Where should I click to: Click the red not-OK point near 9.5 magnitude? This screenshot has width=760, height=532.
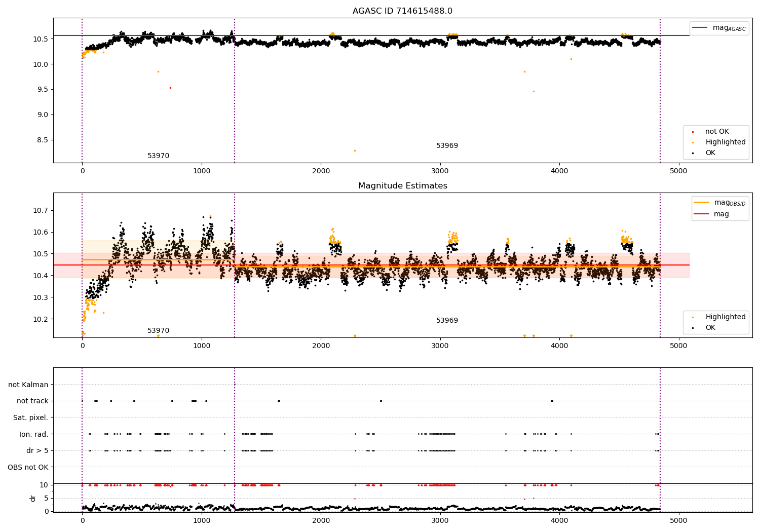(170, 88)
